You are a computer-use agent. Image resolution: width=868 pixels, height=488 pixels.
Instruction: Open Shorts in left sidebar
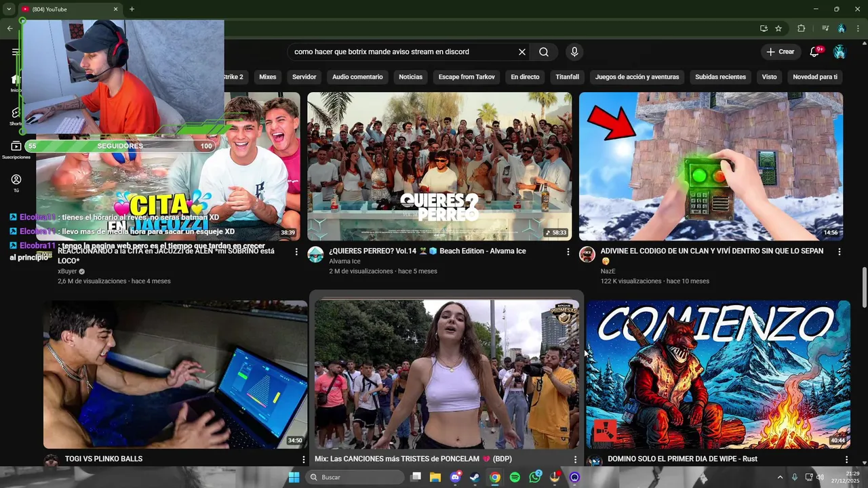(x=16, y=117)
